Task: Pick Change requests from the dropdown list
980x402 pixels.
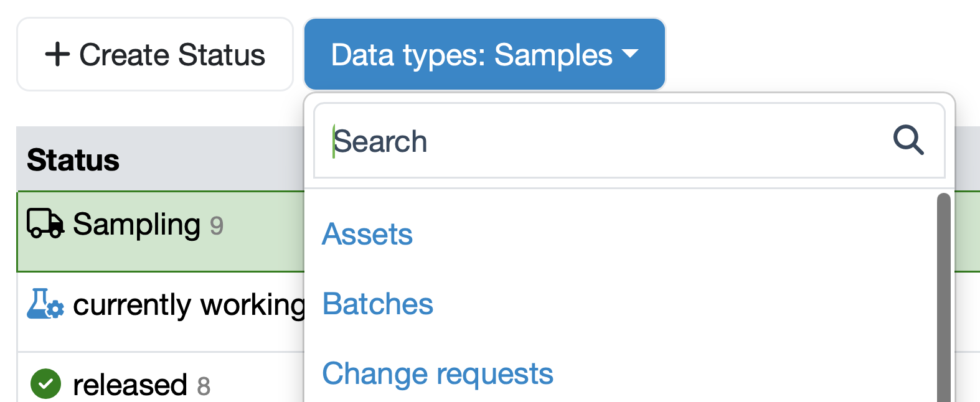Action: click(437, 374)
